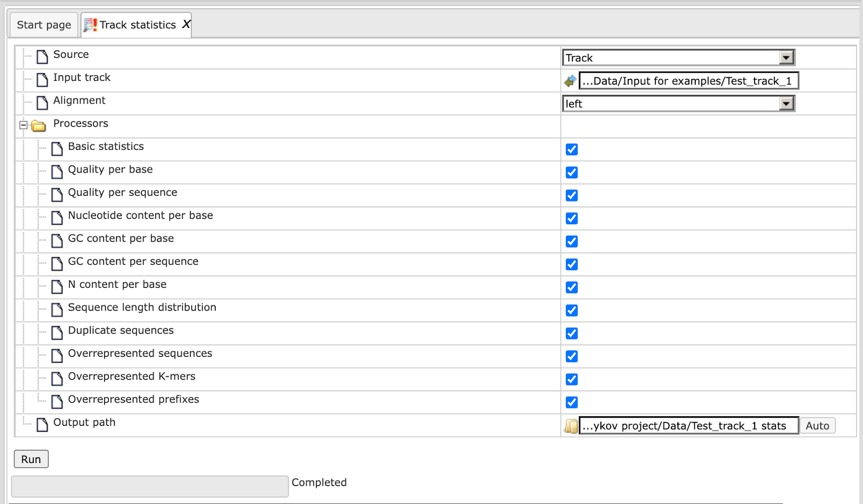
Task: Click the N content per base icon
Action: click(57, 287)
